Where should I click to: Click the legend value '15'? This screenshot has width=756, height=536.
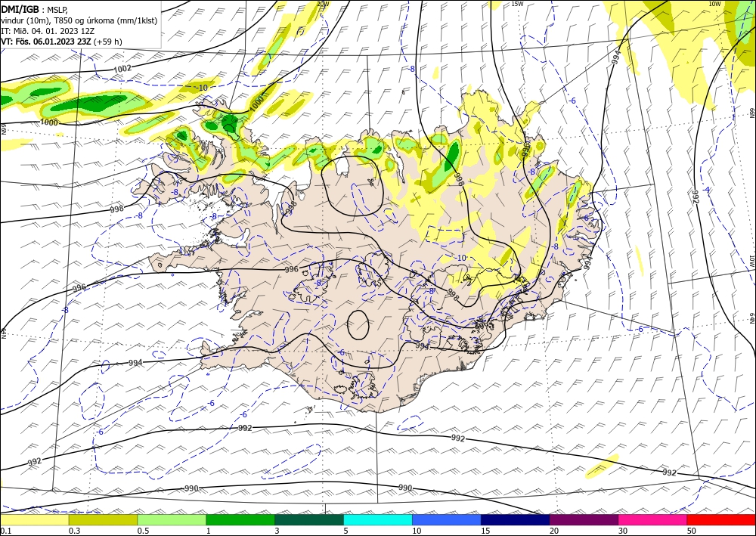(485, 531)
